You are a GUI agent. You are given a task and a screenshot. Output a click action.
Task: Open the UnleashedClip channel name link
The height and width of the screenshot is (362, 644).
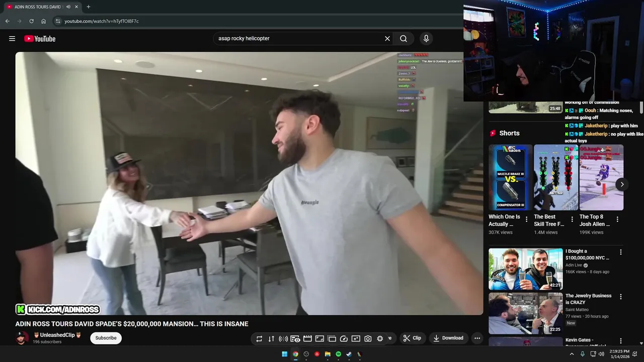pos(57,335)
